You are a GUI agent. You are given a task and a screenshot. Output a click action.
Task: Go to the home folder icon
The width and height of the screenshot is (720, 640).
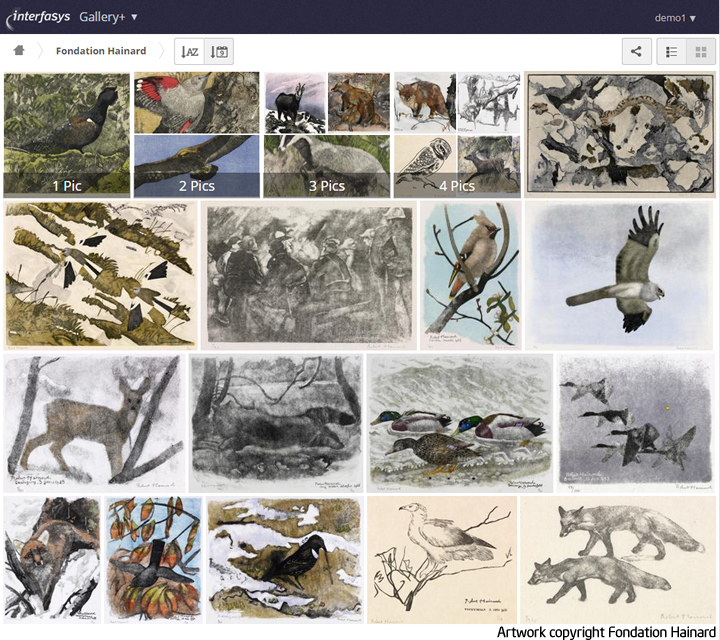pos(19,50)
